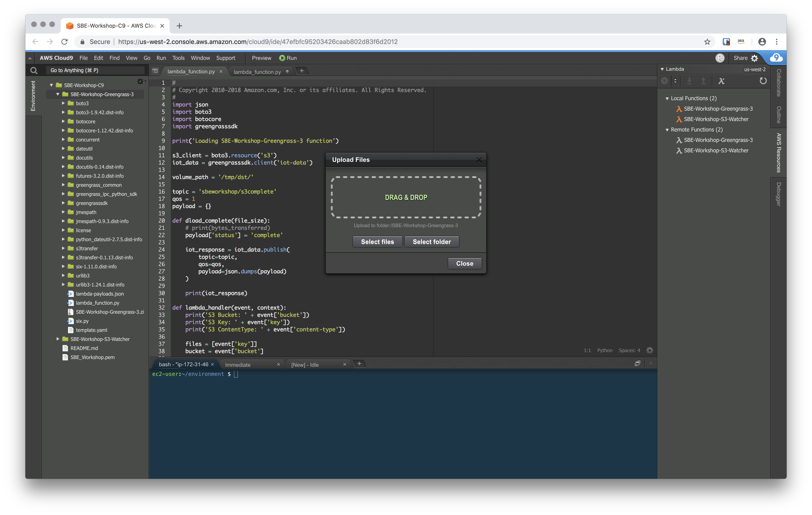Screen dimensions: 812x515
Task: Open the Edit menu
Action: coord(99,58)
